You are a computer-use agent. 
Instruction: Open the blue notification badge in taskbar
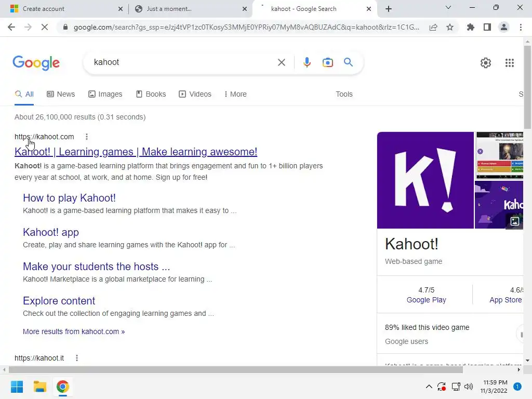click(517, 387)
